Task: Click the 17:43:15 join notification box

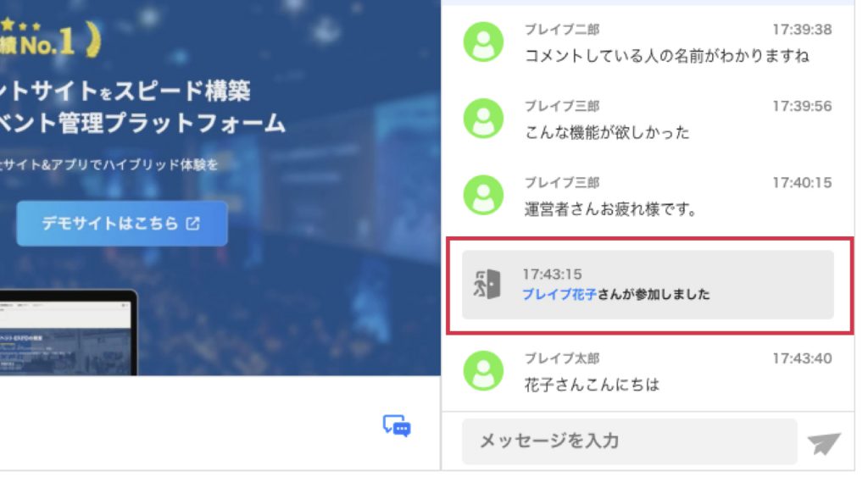Action: 648,285
